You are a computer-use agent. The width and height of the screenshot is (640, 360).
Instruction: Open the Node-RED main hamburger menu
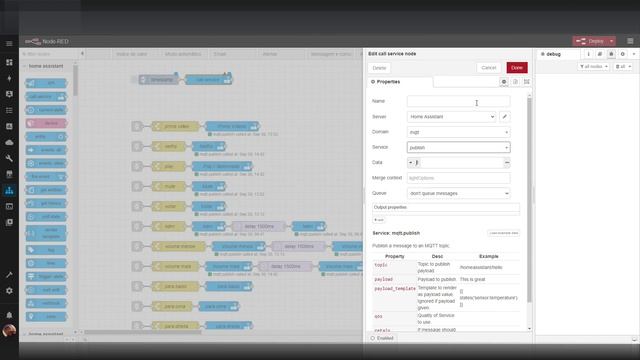click(630, 41)
